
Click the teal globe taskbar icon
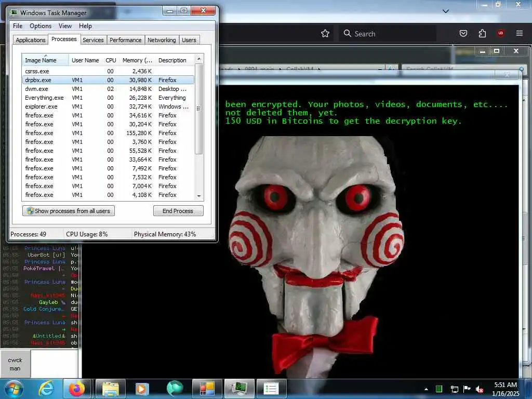click(175, 389)
